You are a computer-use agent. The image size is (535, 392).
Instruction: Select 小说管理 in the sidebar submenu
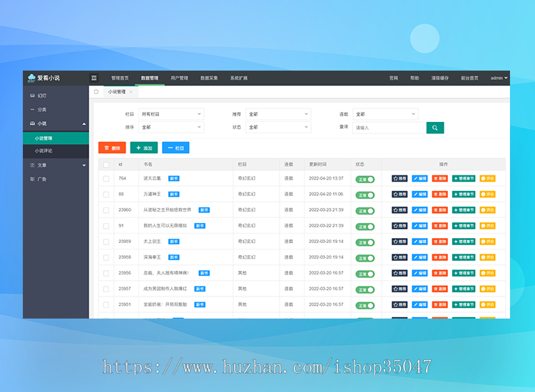coord(56,138)
